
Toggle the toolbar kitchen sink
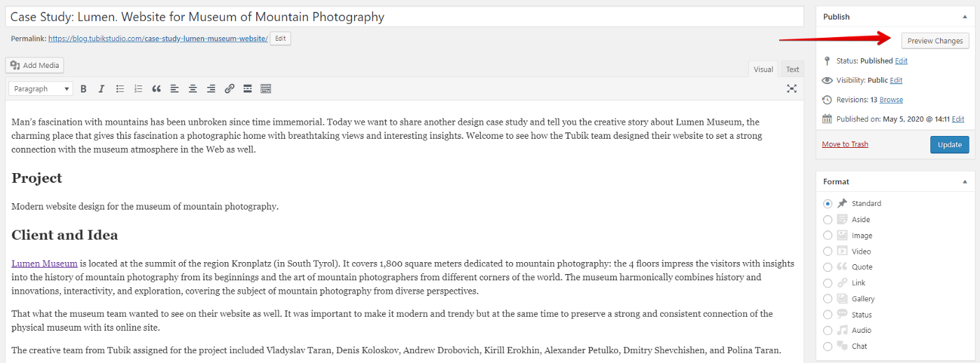pyautogui.click(x=265, y=89)
